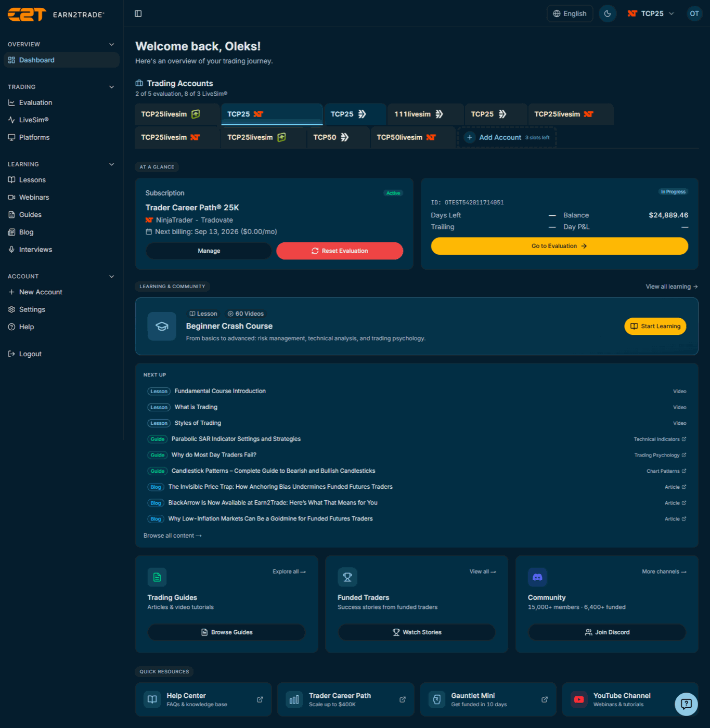The width and height of the screenshot is (710, 728).
Task: Open the Styles of Trading lesson
Action: (417, 423)
